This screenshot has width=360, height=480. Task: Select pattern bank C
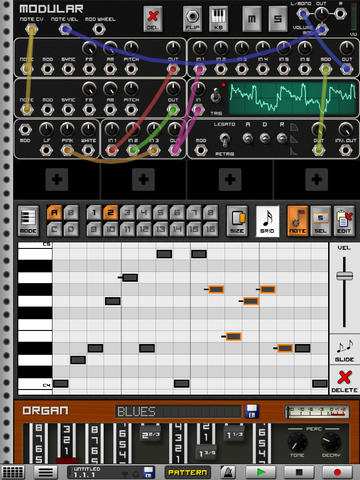click(54, 229)
